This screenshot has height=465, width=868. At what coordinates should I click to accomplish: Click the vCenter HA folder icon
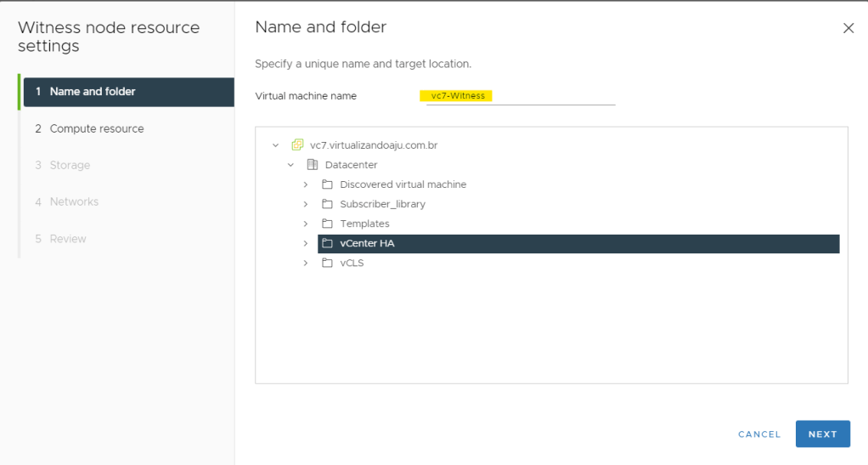point(327,244)
